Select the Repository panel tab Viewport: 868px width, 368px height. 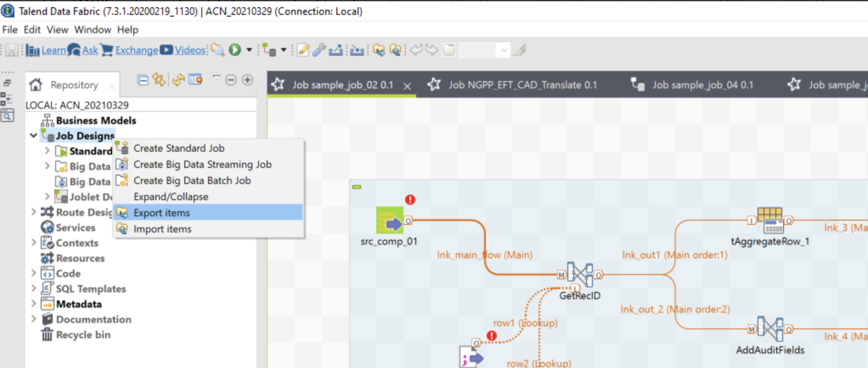tap(74, 85)
